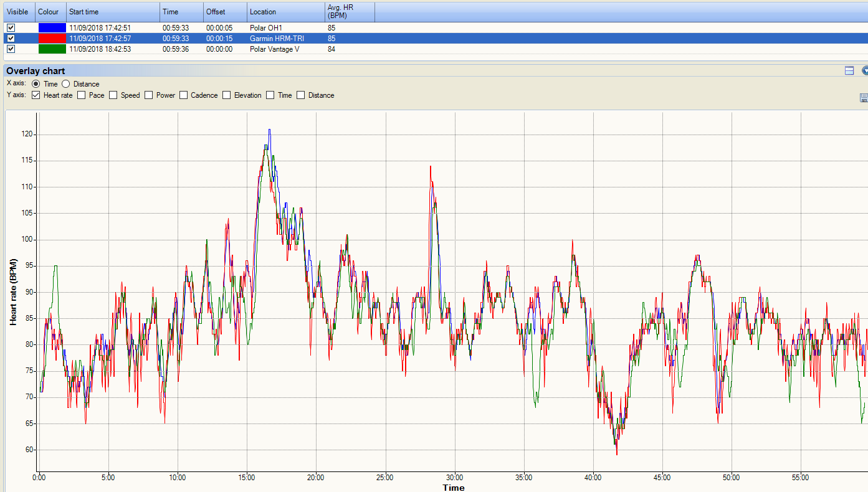Click the Offset value 00:00:05 cell
The image size is (868, 492).
click(219, 28)
